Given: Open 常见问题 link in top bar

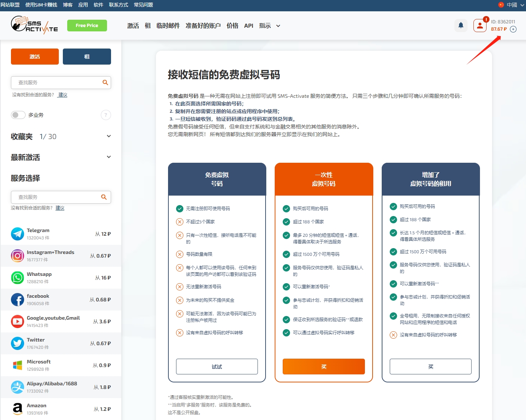Looking at the screenshot, I should click(143, 5).
